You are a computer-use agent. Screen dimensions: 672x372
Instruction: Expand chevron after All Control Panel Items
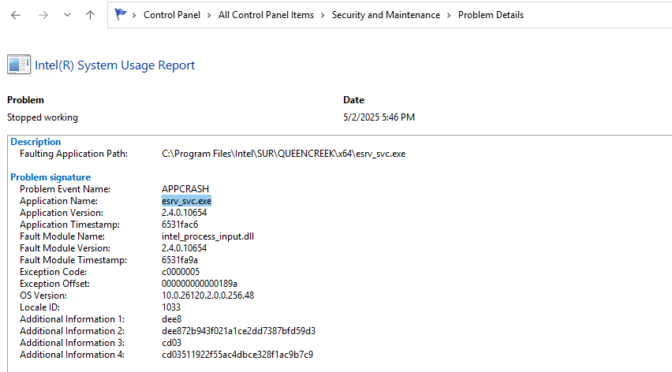tap(323, 15)
